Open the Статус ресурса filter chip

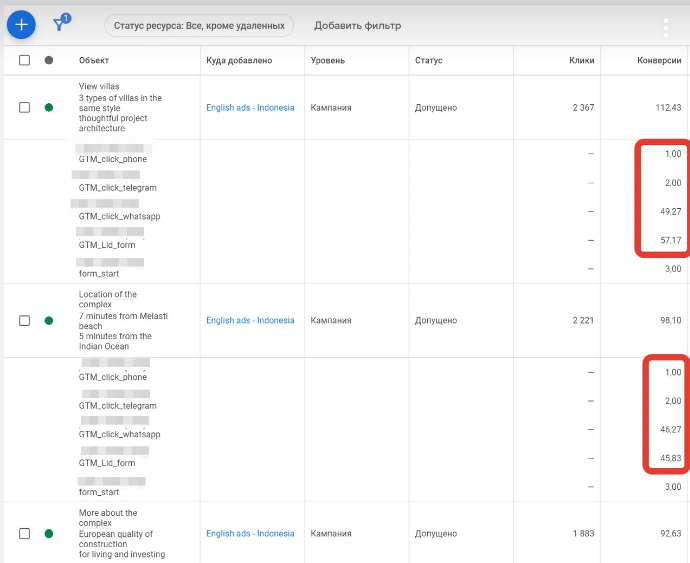click(x=199, y=25)
